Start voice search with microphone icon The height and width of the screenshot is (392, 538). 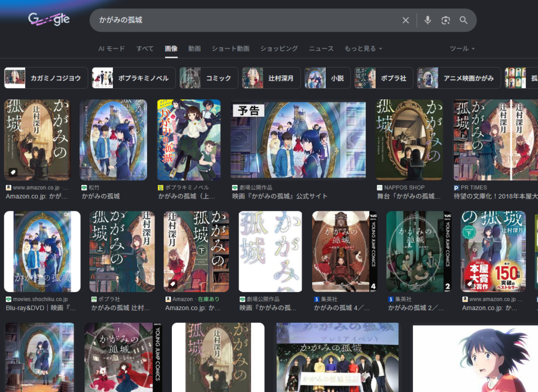428,20
